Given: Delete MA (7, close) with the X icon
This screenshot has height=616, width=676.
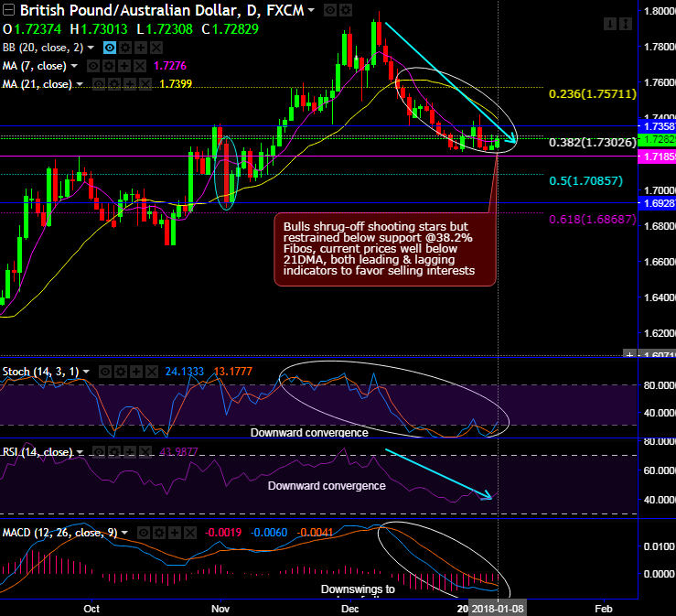Looking at the screenshot, I should click(140, 66).
